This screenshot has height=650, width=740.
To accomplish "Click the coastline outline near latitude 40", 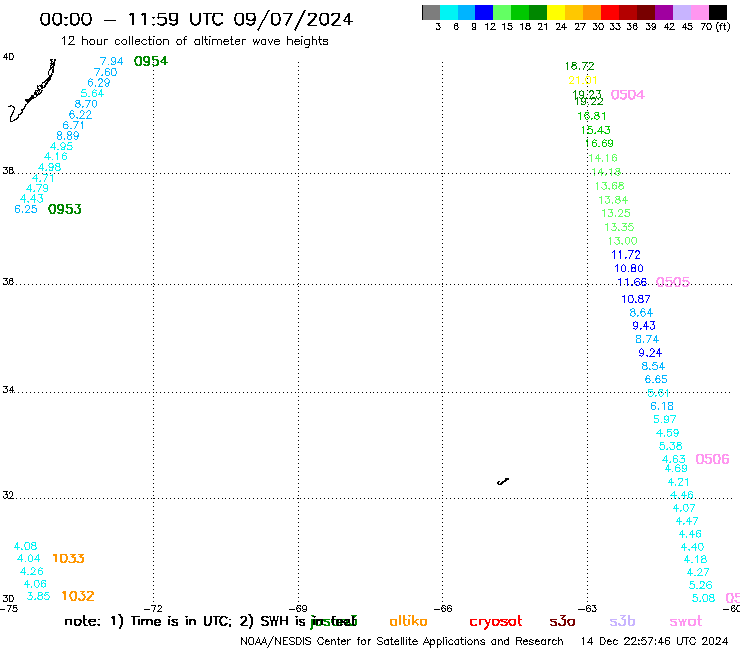I will [x=32, y=90].
